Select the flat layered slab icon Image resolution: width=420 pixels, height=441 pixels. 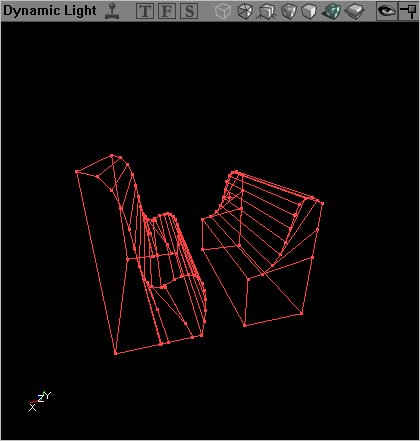click(x=354, y=11)
